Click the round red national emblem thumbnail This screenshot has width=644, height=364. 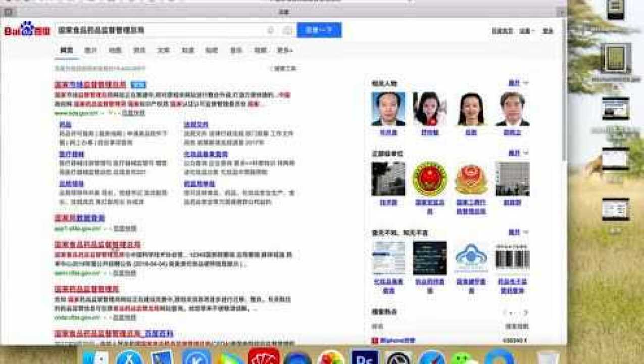(430, 179)
